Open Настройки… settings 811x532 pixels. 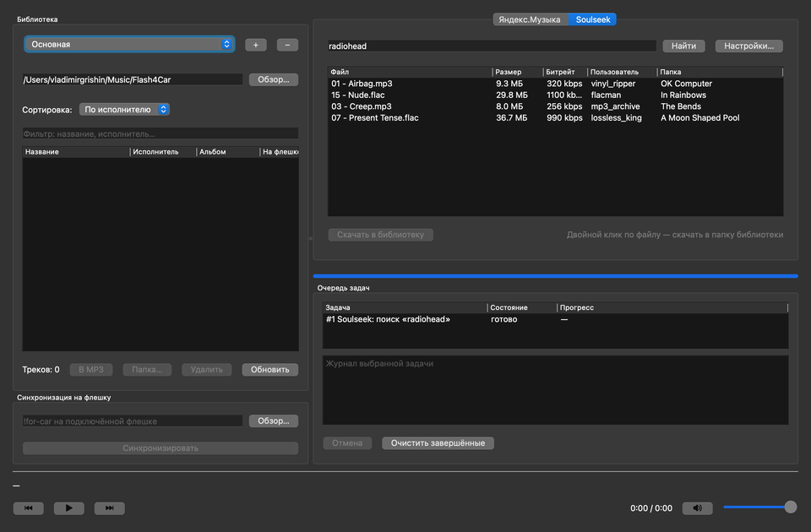pos(749,46)
